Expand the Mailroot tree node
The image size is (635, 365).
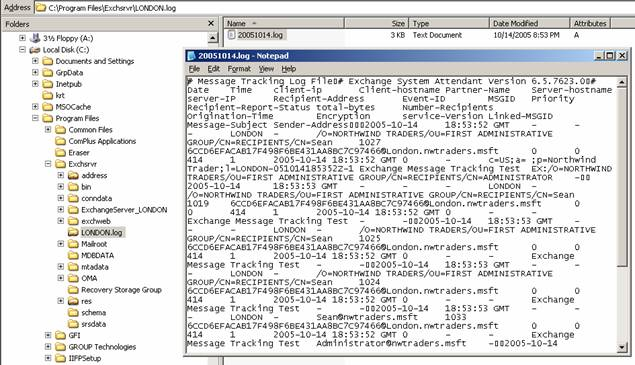(61, 244)
